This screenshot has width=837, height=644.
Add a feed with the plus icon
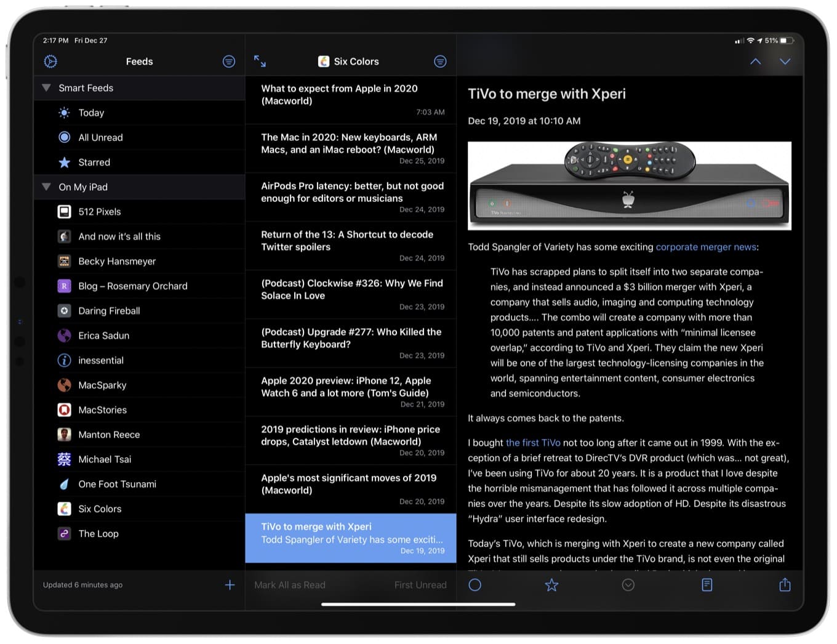[x=230, y=585]
